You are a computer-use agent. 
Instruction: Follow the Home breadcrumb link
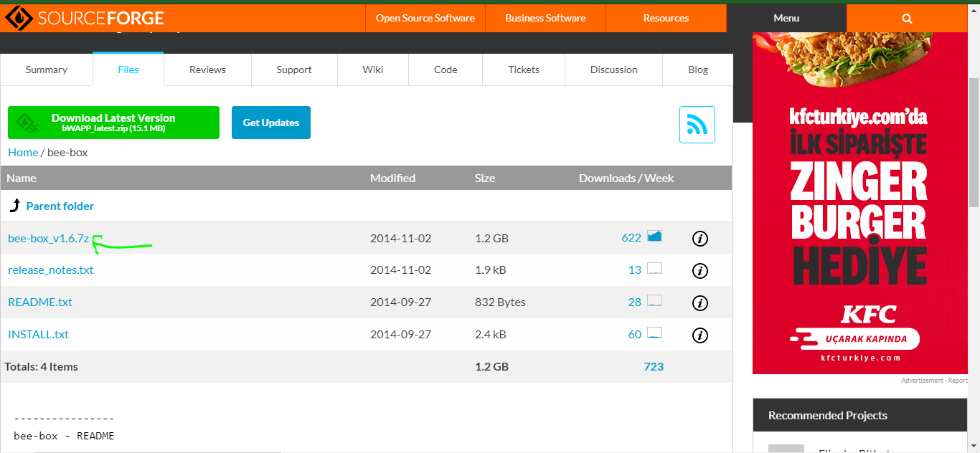[x=23, y=152]
